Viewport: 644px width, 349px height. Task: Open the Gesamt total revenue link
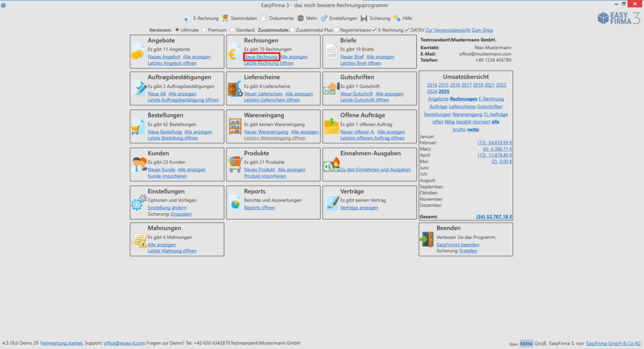494,217
